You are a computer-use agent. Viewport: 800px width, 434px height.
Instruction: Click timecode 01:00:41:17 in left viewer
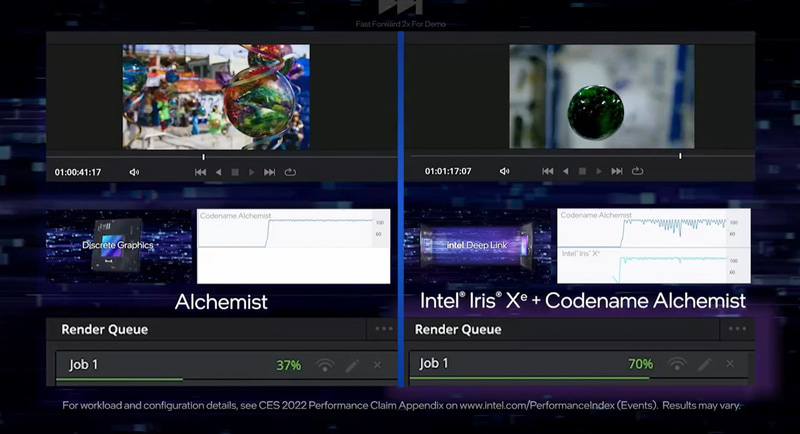click(78, 172)
